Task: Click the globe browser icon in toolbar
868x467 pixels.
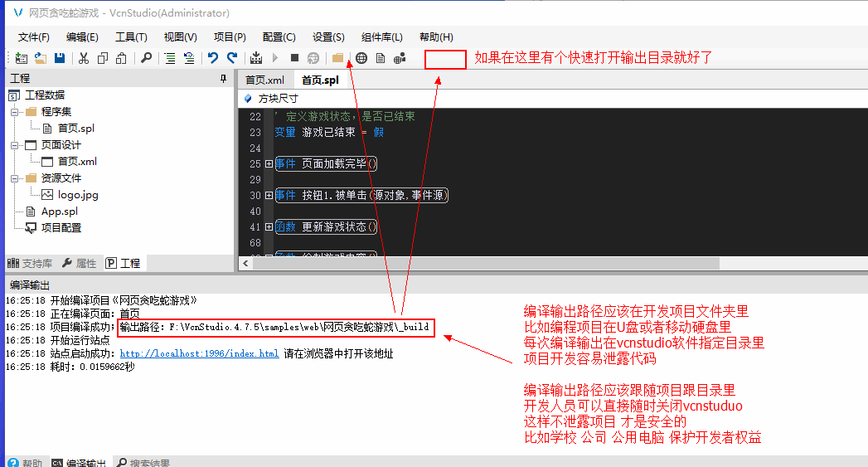Action: click(x=361, y=58)
